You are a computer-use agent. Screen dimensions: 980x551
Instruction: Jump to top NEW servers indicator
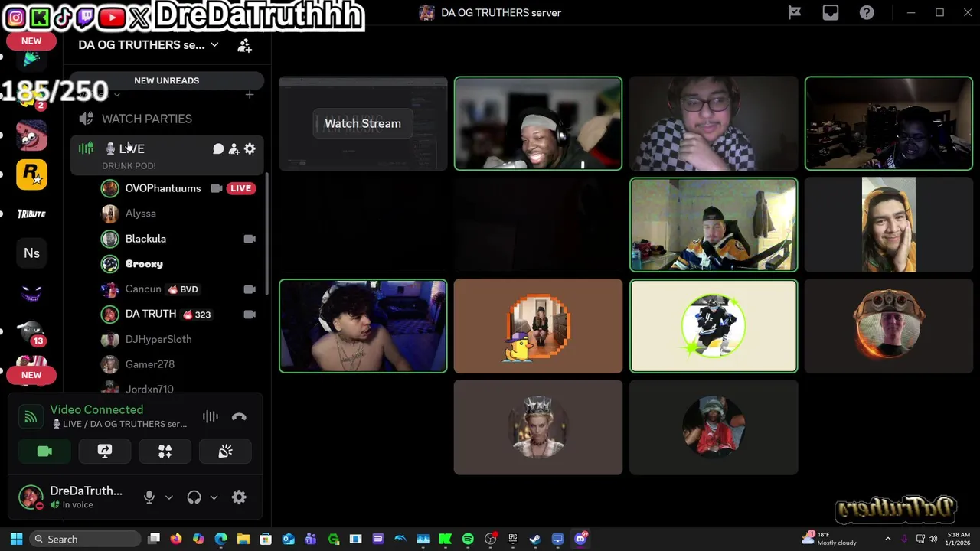pyautogui.click(x=31, y=41)
